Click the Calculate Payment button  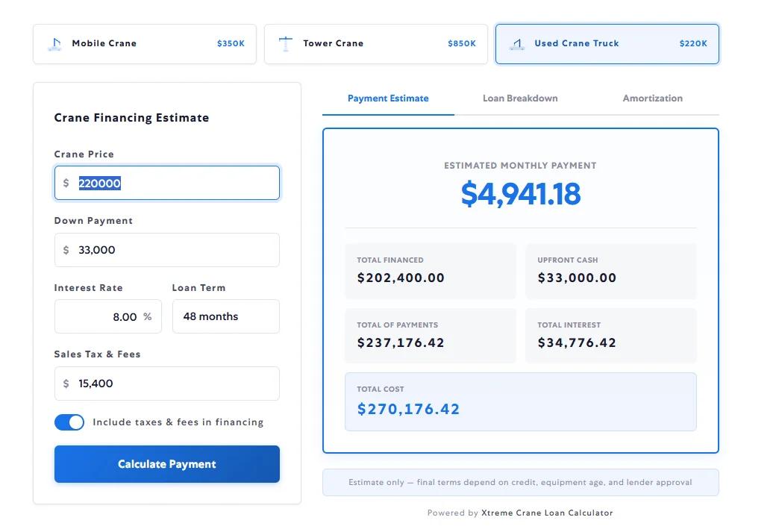pos(166,463)
